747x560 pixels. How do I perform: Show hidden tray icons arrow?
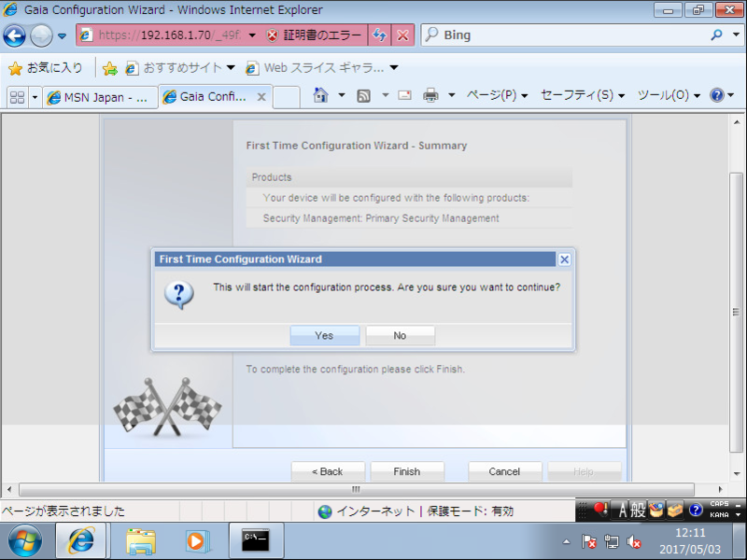tap(567, 541)
